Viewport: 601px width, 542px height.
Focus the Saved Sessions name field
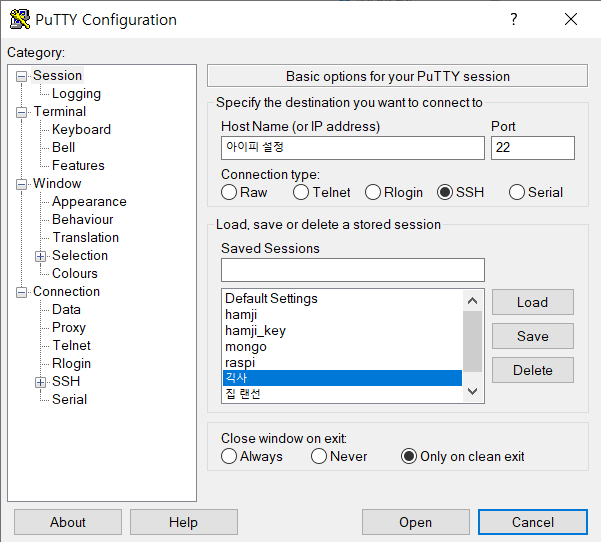(353, 270)
